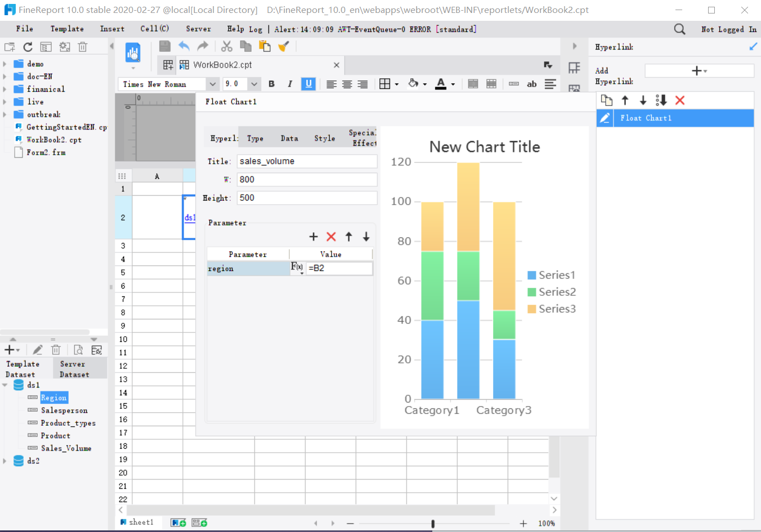Click the Title input field
This screenshot has width=761, height=532.
point(306,161)
